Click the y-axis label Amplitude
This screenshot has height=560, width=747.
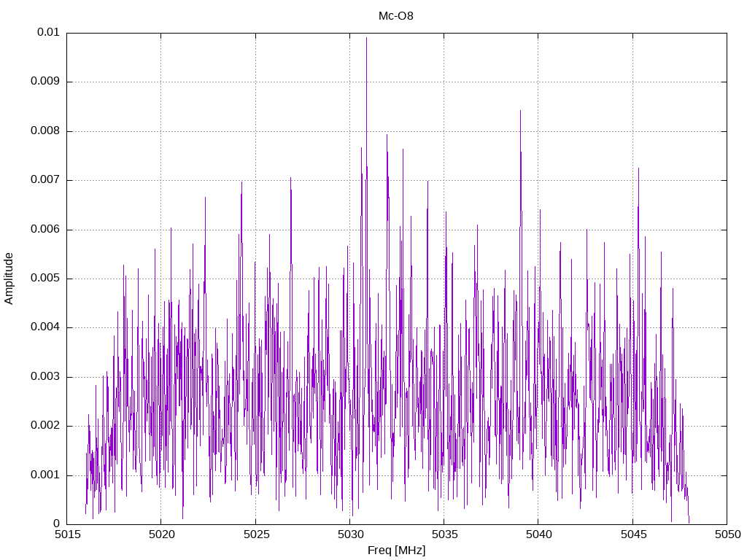coord(9,279)
